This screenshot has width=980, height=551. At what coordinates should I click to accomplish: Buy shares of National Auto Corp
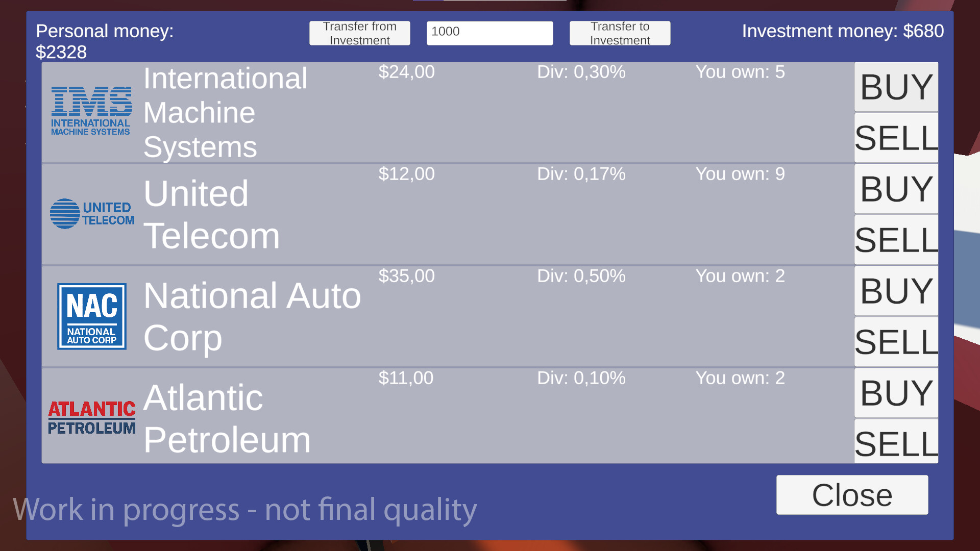tap(895, 291)
